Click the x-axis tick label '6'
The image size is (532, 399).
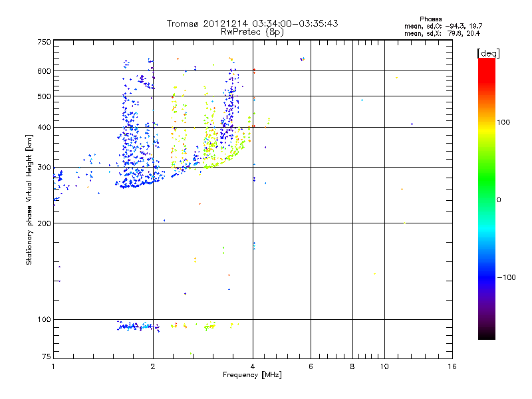click(311, 366)
